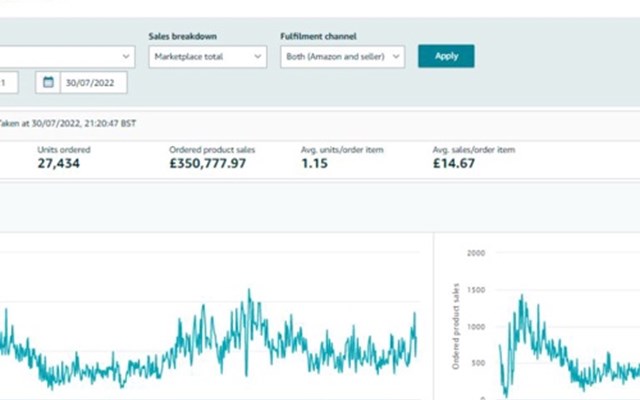Click the Avg. sales/order item label

click(474, 150)
